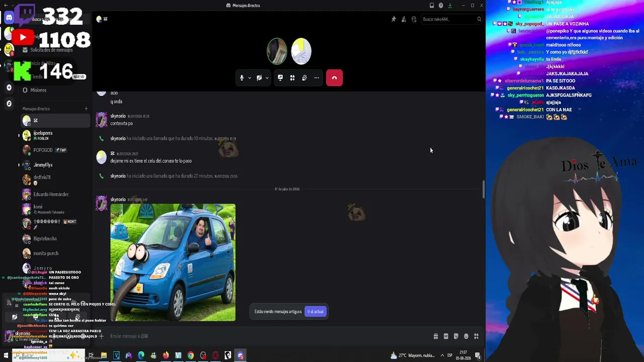Open the blue car image attachment
The image size is (644, 362).
click(x=173, y=262)
